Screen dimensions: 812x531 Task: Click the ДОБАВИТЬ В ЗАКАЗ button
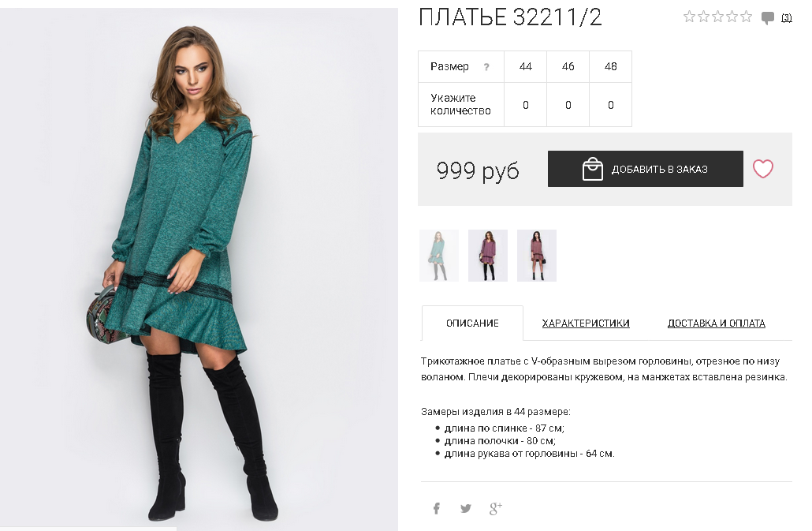pyautogui.click(x=645, y=169)
